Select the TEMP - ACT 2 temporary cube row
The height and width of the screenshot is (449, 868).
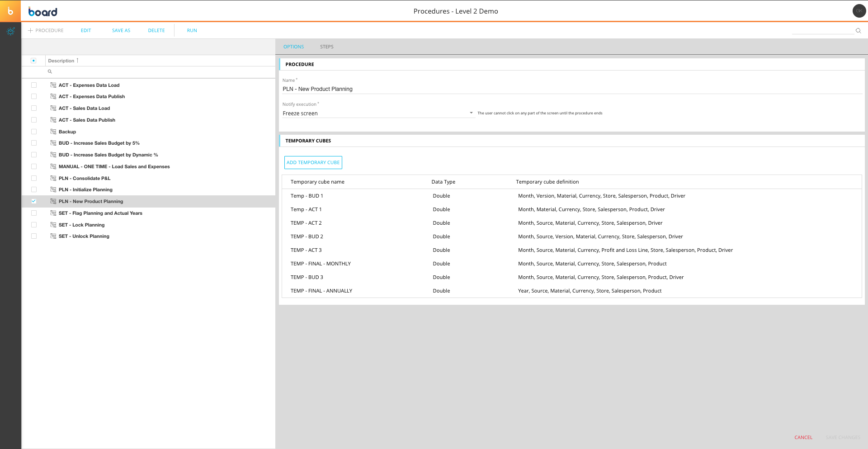[x=572, y=223]
